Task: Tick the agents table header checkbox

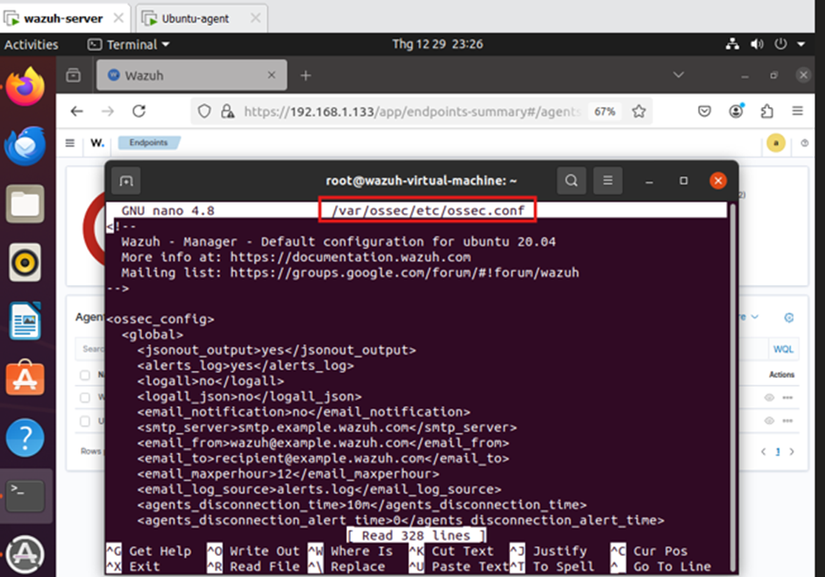Action: [85, 375]
